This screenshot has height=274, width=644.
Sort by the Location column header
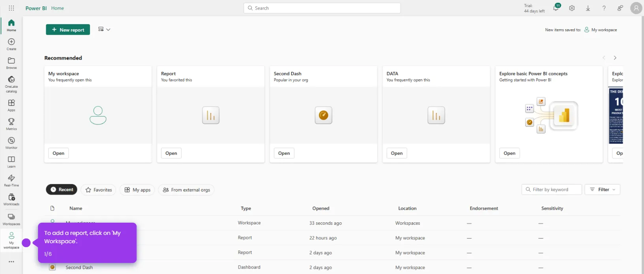[407, 208]
